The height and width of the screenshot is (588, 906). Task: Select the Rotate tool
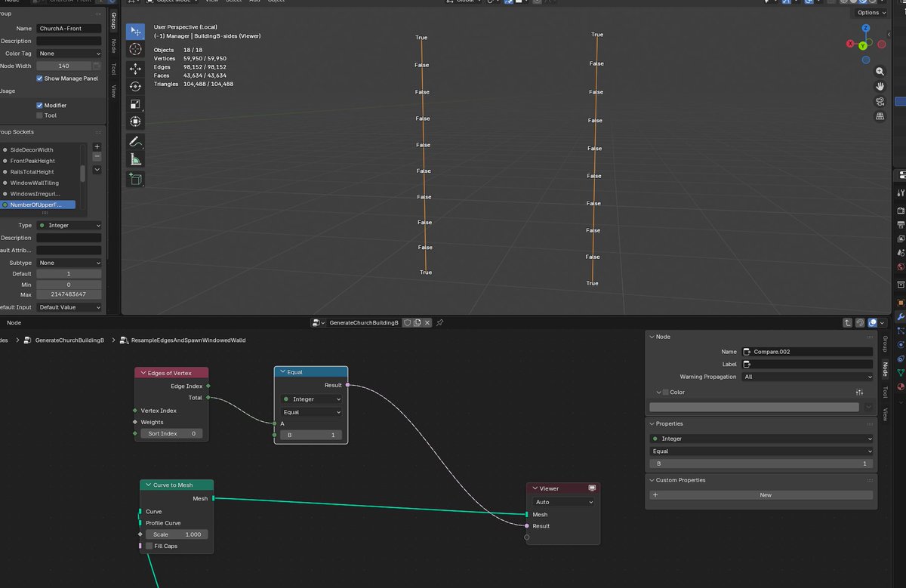pyautogui.click(x=135, y=86)
